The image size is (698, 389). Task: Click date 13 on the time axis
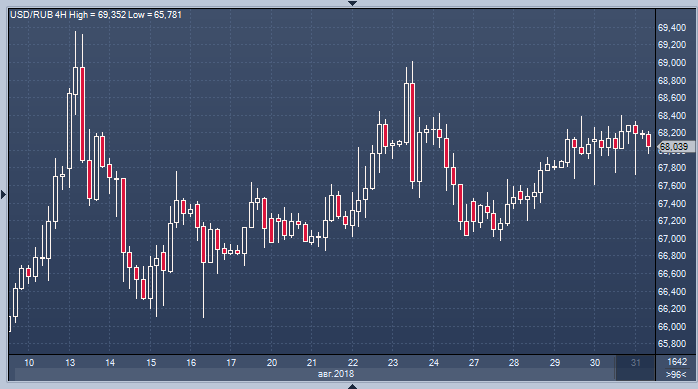click(70, 363)
